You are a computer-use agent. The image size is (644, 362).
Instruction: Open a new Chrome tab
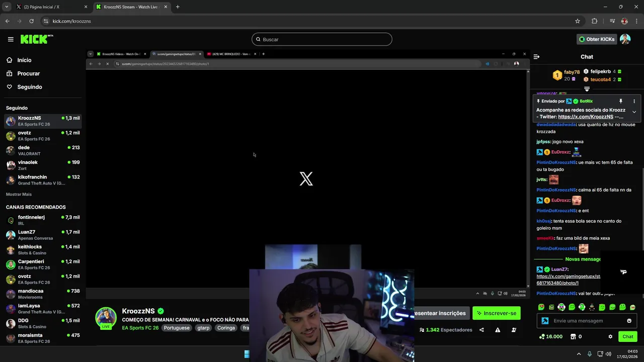tap(178, 7)
